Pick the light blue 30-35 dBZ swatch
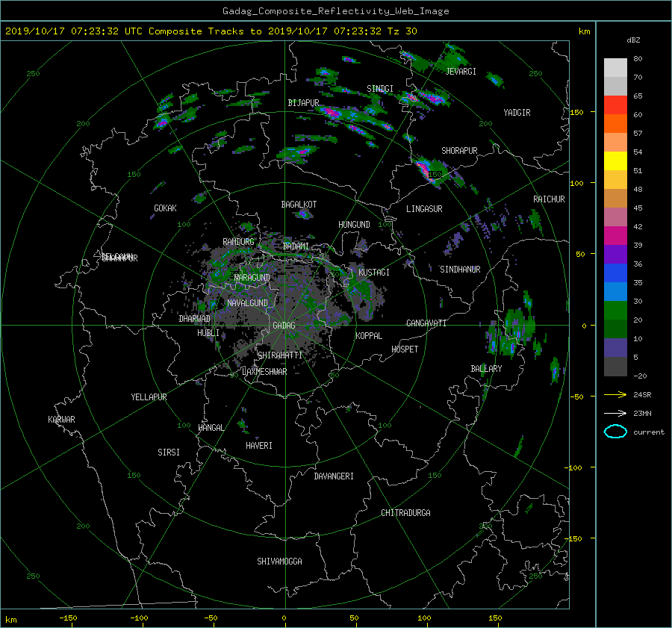The image size is (672, 628). click(x=615, y=292)
